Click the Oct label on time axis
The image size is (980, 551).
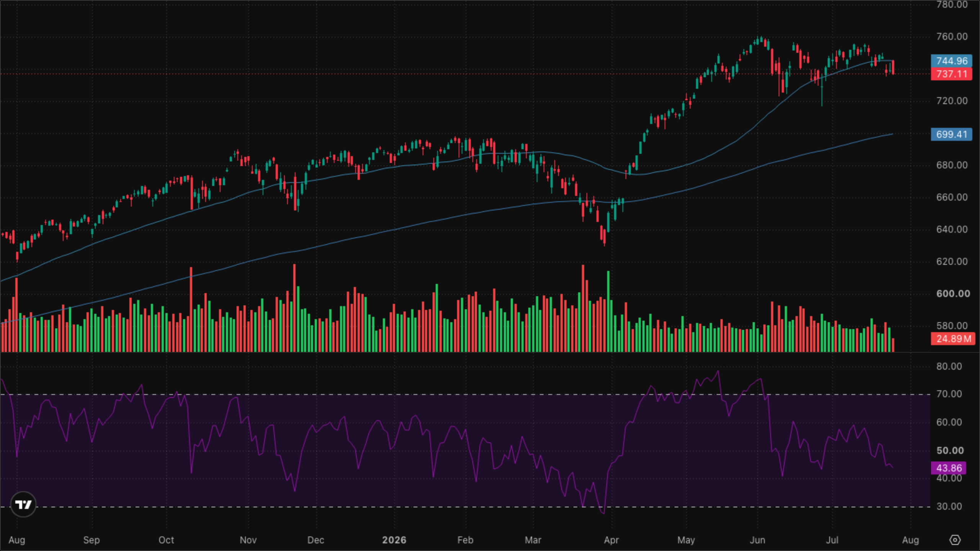pos(166,540)
